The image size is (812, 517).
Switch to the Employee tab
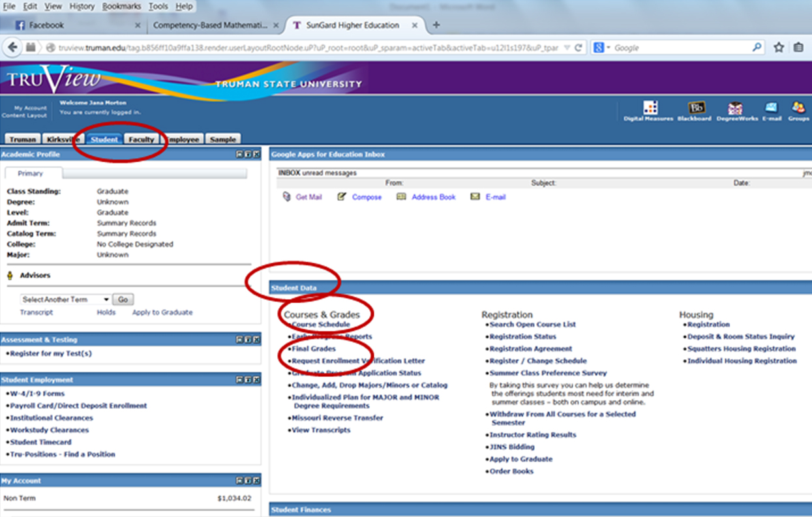183,139
